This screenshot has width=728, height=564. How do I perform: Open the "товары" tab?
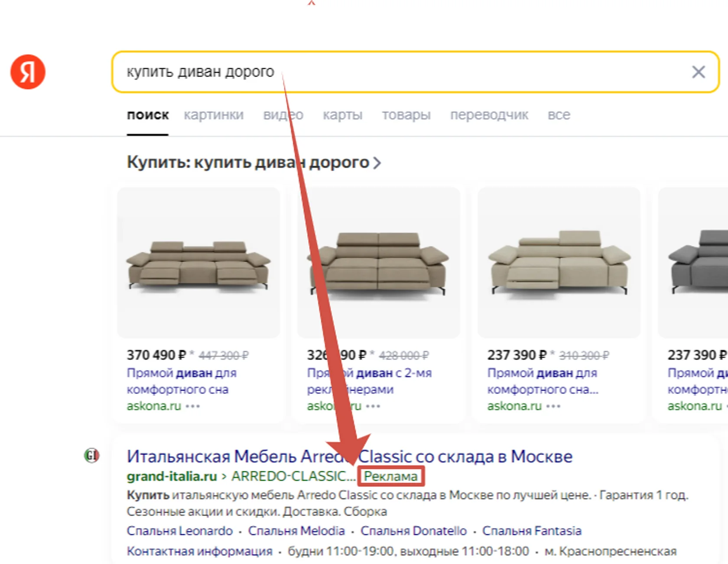pyautogui.click(x=406, y=115)
